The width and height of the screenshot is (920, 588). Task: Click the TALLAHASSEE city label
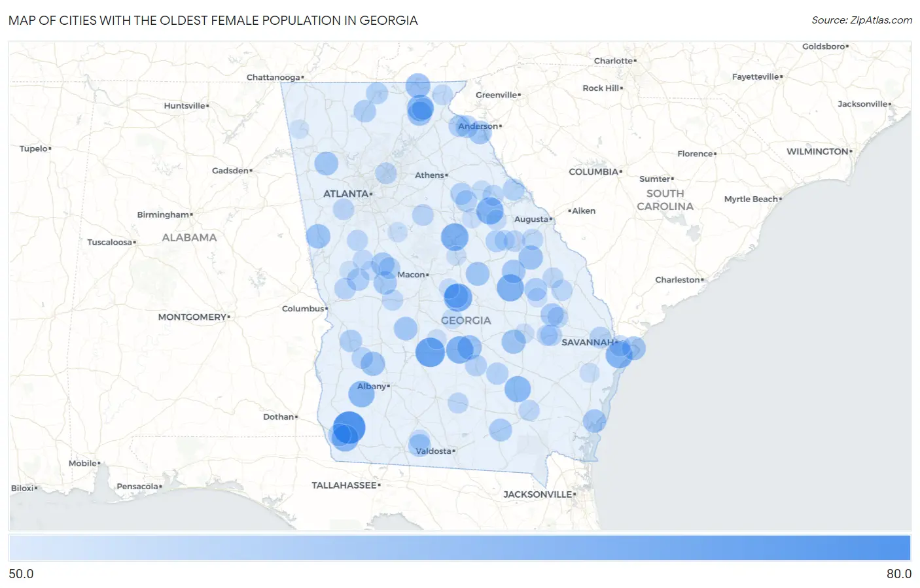(x=344, y=485)
